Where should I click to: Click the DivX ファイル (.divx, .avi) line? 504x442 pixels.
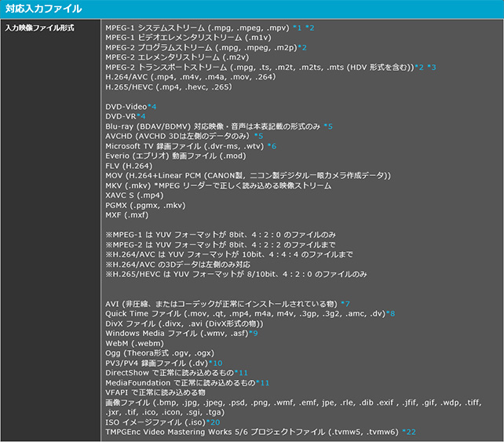point(184,323)
